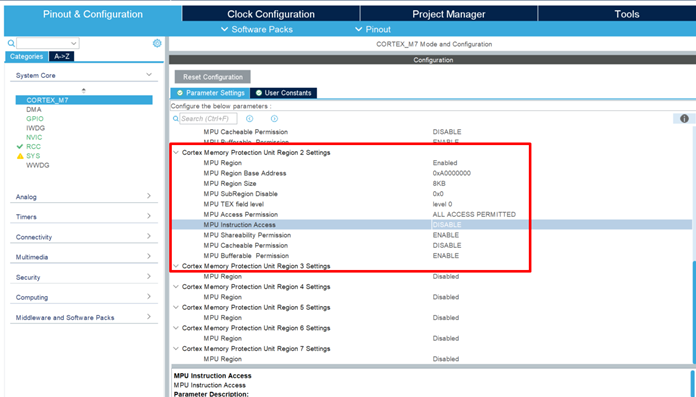696x397 pixels.
Task: Collapse MPU Region 5 Settings group
Action: tap(176, 307)
